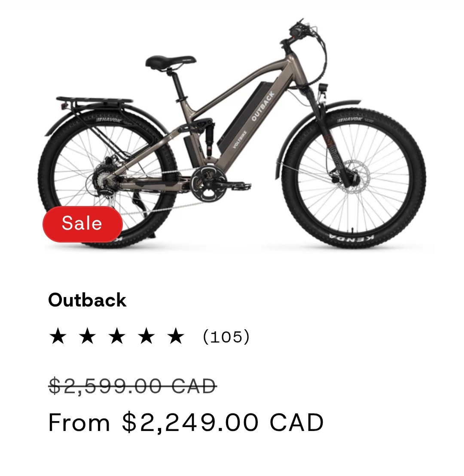Screen dimensions: 464x476
Task: Click the front headlight on fork
Action: click(323, 88)
